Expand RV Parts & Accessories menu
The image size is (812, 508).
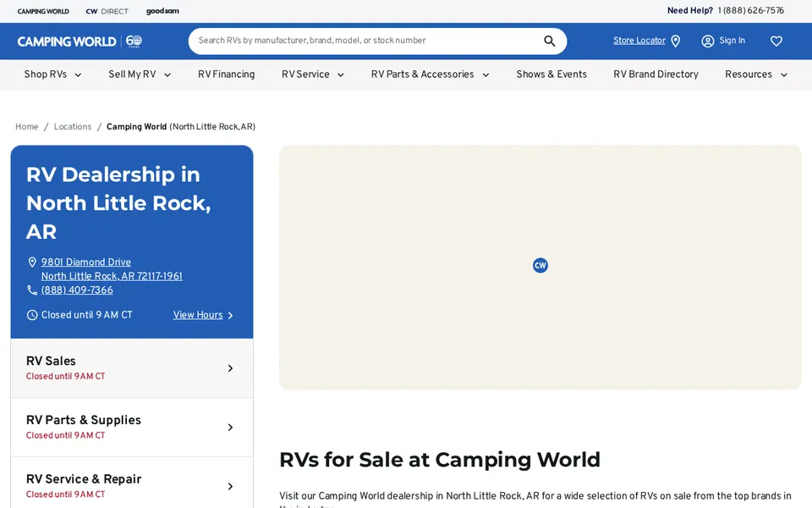coord(431,75)
